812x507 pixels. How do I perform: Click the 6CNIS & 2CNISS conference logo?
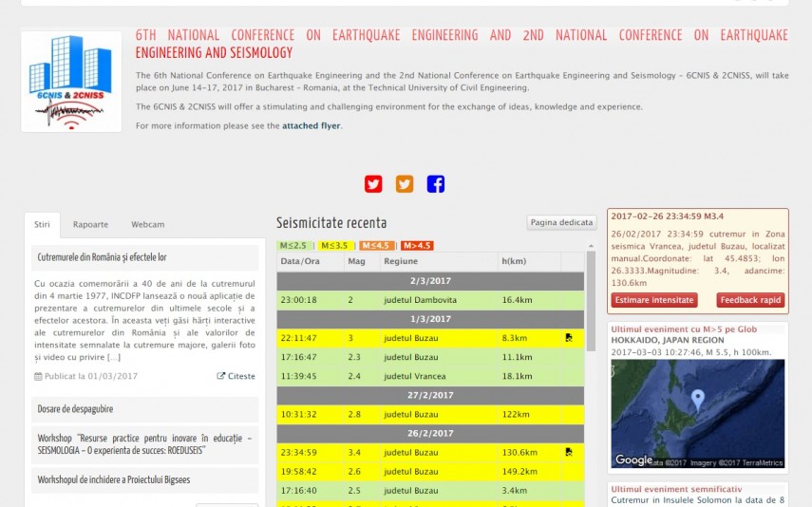tap(71, 82)
